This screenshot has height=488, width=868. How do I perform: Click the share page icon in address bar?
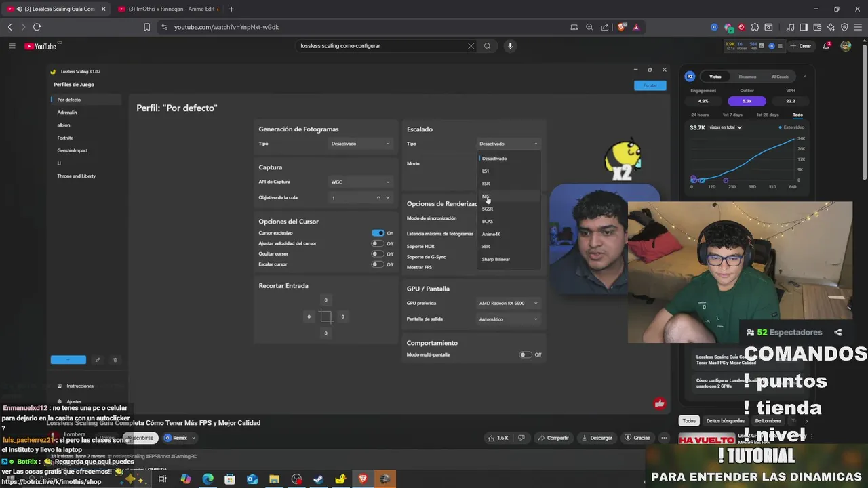(604, 27)
